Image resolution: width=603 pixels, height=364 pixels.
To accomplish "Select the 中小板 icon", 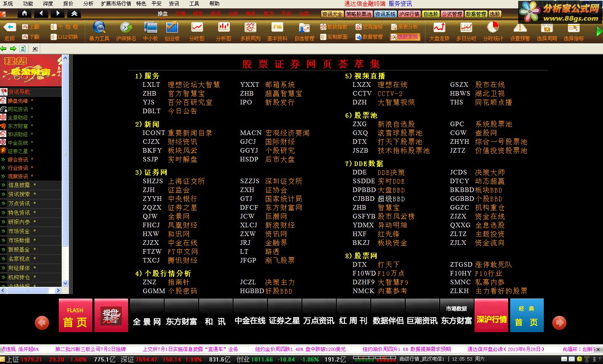I will [150, 27].
